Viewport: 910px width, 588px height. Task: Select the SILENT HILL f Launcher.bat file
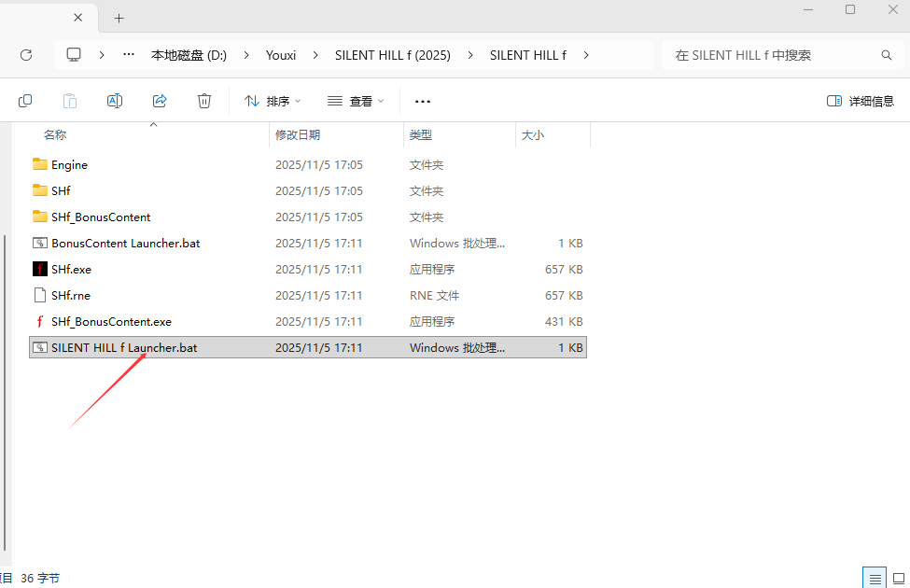(x=124, y=347)
